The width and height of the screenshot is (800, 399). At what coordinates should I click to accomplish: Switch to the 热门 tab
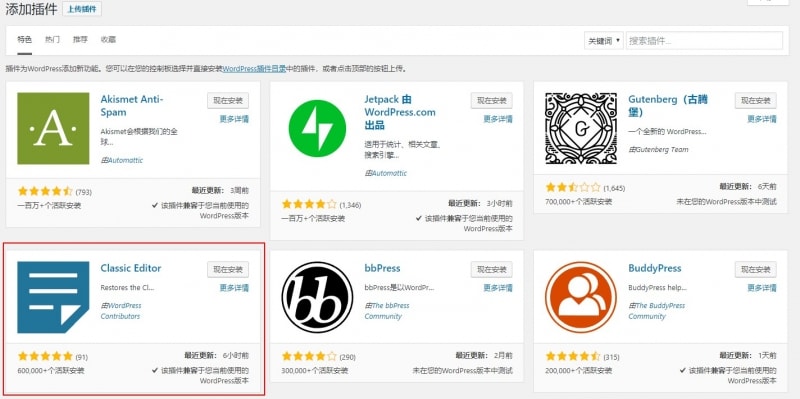pyautogui.click(x=52, y=40)
